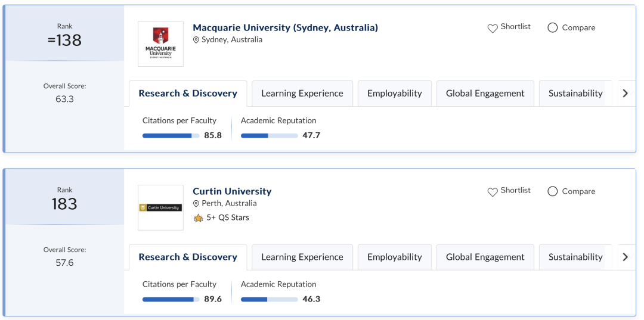Screen dimensions: 644x320
Task: Click the Sydney, Australia location text under Macquarie
Action: pyautogui.click(x=232, y=40)
